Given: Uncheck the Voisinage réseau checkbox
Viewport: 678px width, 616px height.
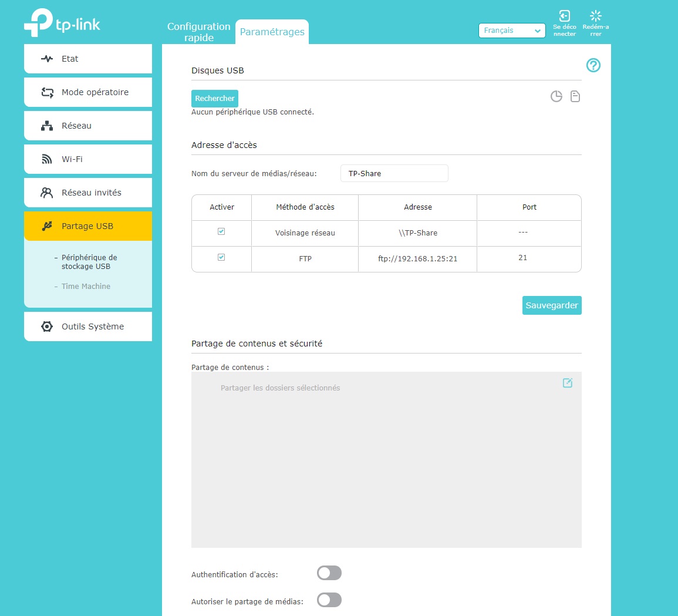Looking at the screenshot, I should point(221,231).
